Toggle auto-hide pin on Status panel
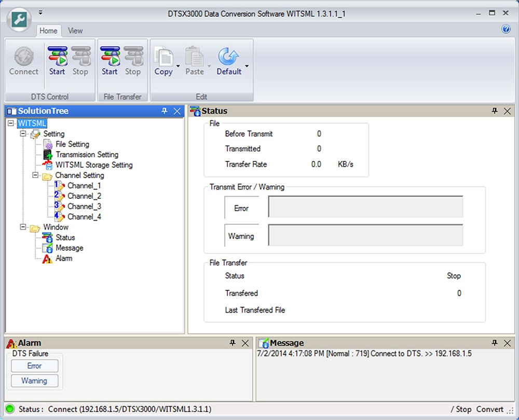Screen dimensions: 519x420 click(x=495, y=111)
